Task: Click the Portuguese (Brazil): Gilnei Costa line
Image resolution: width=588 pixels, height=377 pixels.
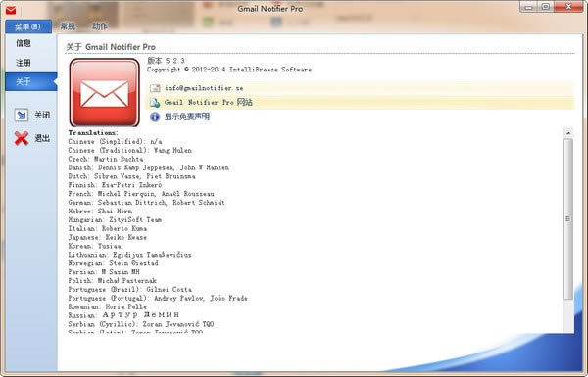Action: point(129,289)
